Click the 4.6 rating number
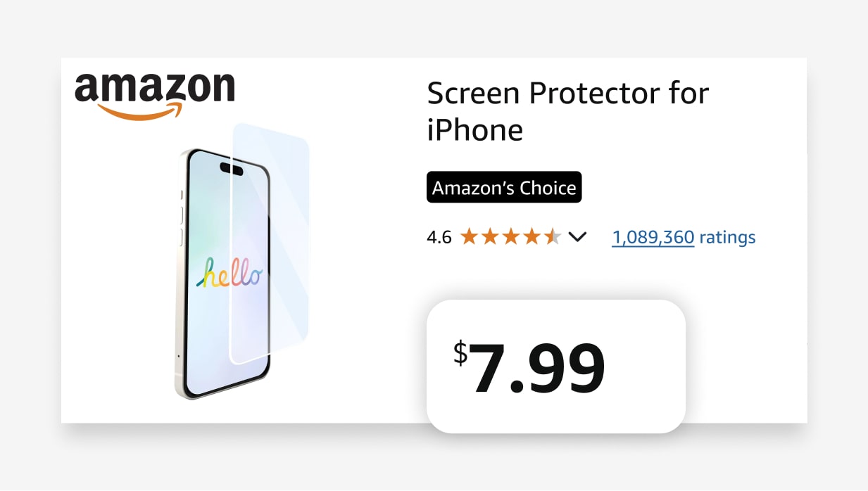The height and width of the screenshot is (491, 868). pyautogui.click(x=439, y=237)
